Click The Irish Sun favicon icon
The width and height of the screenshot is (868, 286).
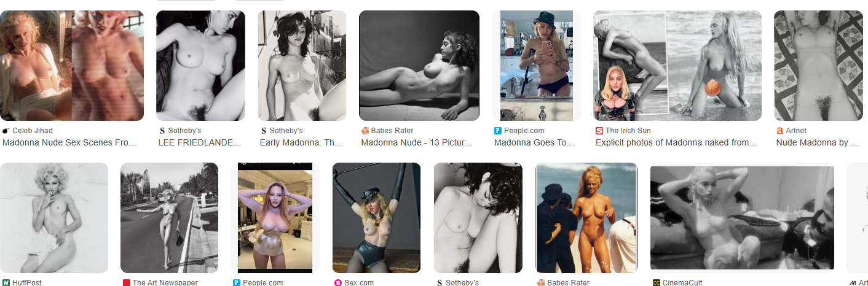599,131
